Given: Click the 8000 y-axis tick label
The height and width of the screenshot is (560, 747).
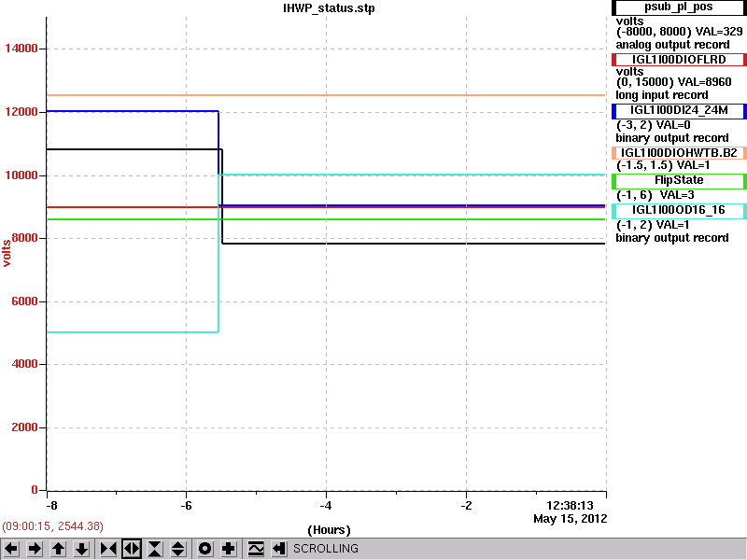Looking at the screenshot, I should coord(25,238).
